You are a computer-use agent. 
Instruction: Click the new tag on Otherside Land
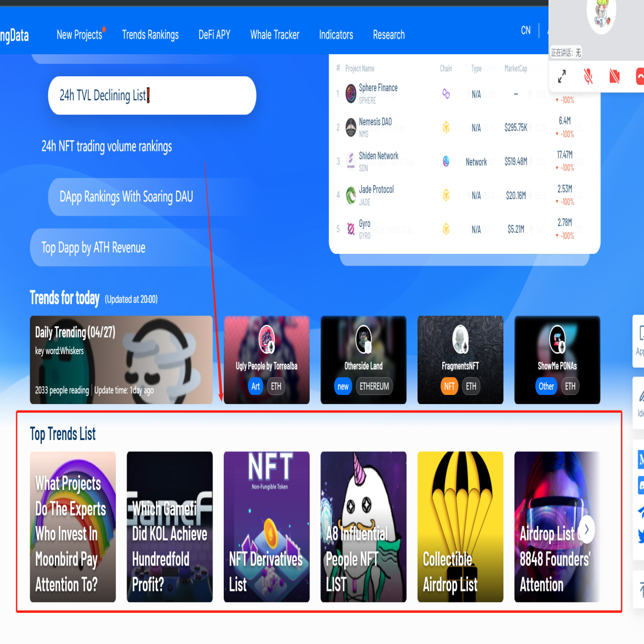[x=343, y=386]
